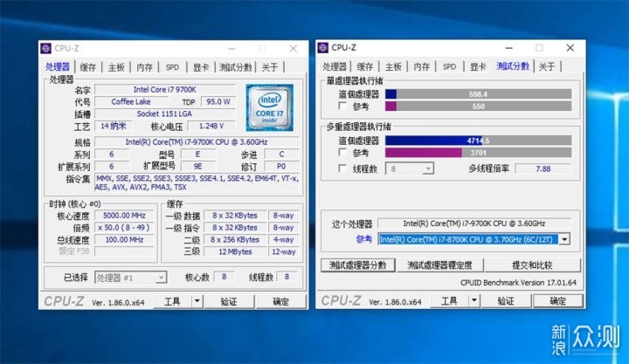Minimize the right CPU-Z window
629x364 pixels.
[509, 48]
